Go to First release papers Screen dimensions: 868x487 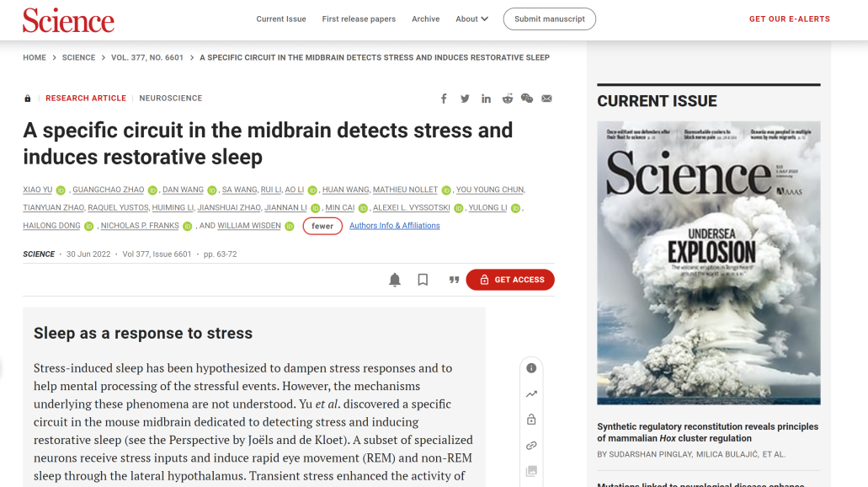tap(359, 19)
